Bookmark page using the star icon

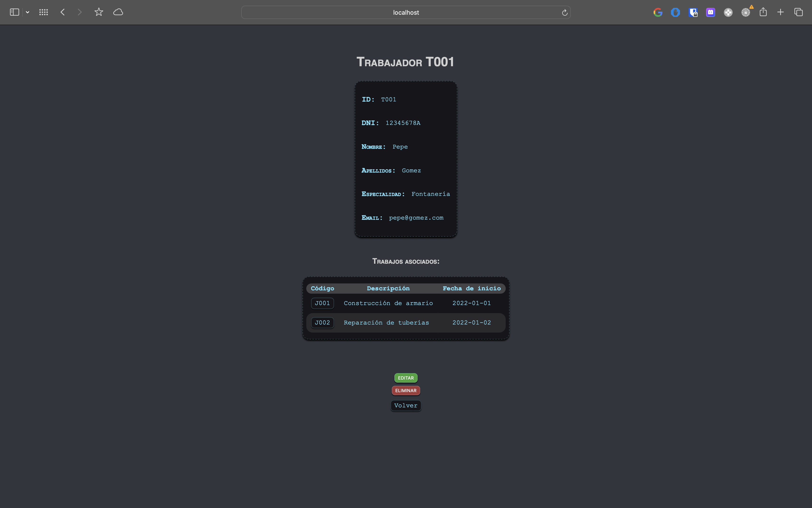tap(99, 12)
